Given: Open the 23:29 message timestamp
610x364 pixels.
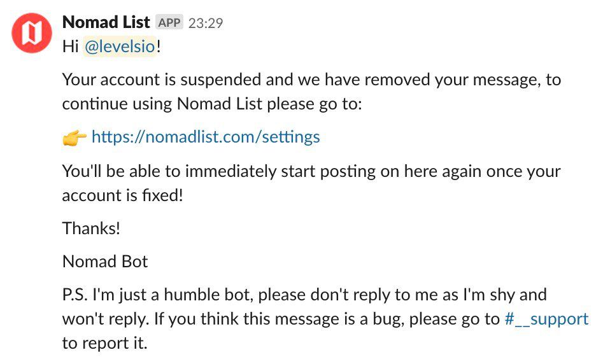Looking at the screenshot, I should pos(204,24).
